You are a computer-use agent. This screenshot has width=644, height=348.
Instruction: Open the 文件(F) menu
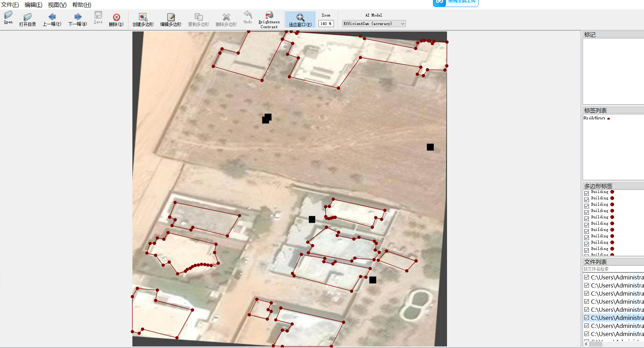(x=10, y=5)
